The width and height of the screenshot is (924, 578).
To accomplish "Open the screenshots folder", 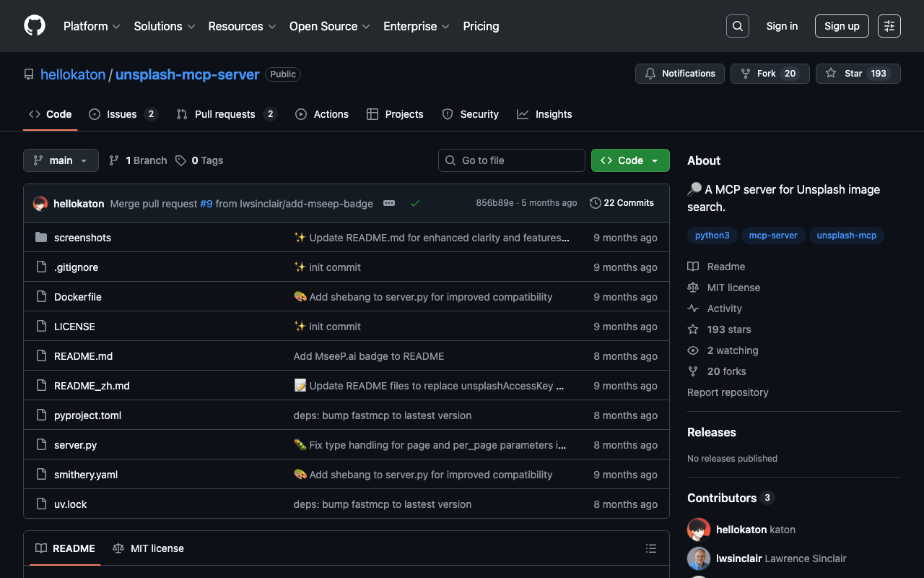I will 82,238.
